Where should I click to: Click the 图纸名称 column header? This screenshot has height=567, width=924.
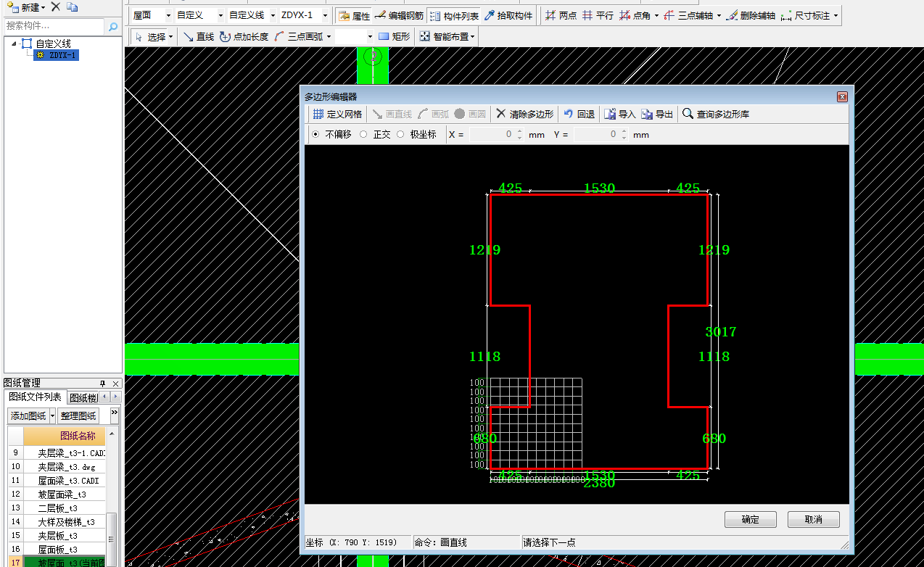65,436
